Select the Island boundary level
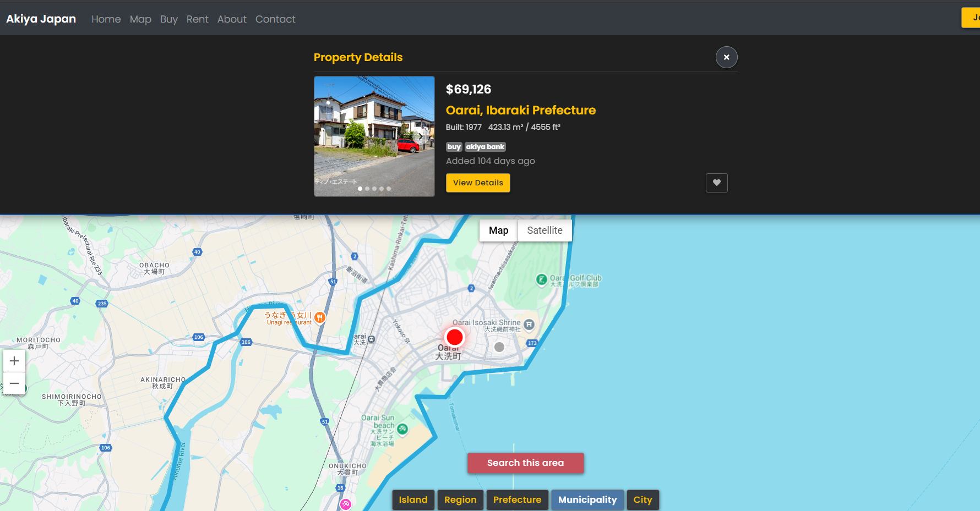Screen dimensions: 980x511 (413, 499)
